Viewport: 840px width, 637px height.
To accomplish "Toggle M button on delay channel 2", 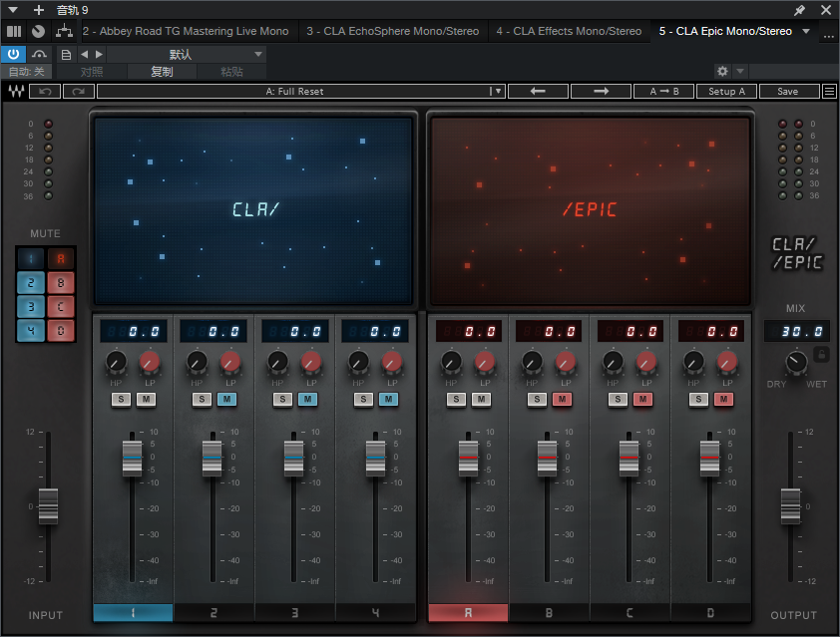I will 226,399.
